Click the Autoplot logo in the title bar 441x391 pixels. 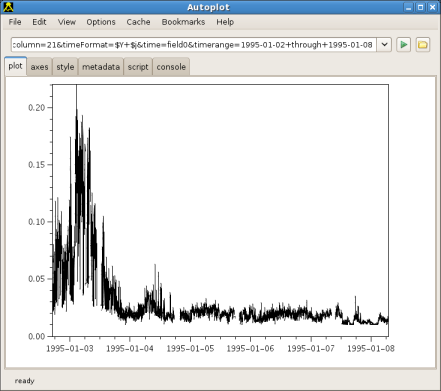tap(8, 7)
